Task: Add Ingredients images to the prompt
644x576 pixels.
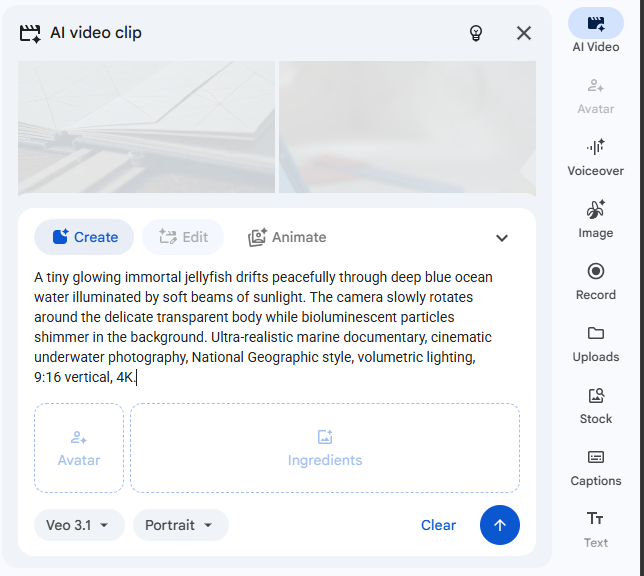Action: pyautogui.click(x=325, y=448)
